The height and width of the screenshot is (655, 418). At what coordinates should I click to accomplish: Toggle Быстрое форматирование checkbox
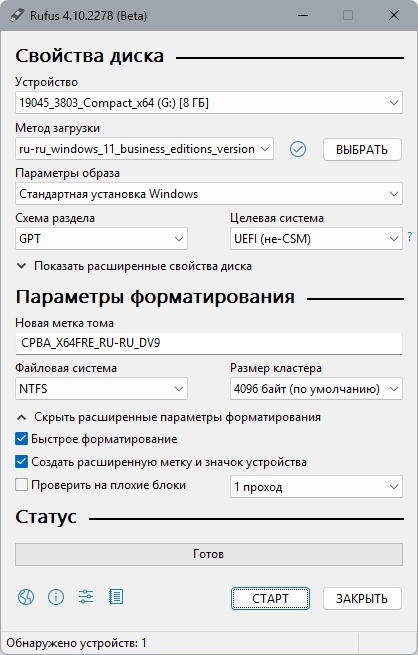pyautogui.click(x=21, y=439)
